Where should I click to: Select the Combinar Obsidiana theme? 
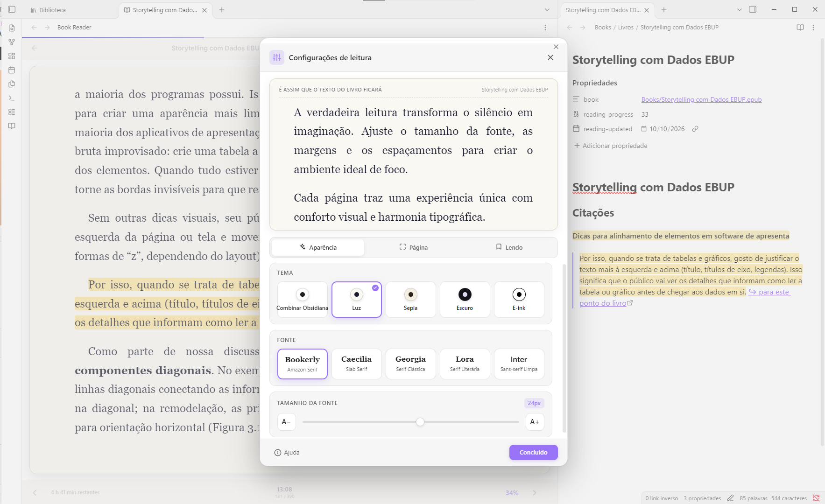(x=303, y=300)
